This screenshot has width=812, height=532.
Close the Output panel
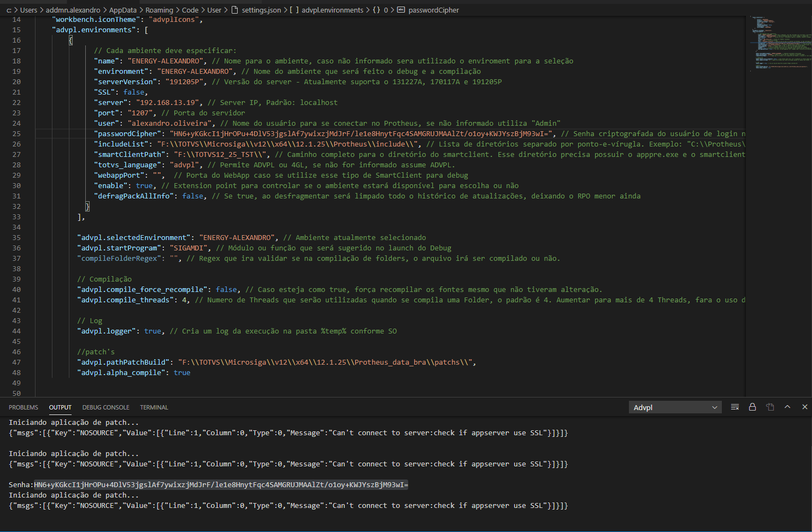[x=805, y=407]
